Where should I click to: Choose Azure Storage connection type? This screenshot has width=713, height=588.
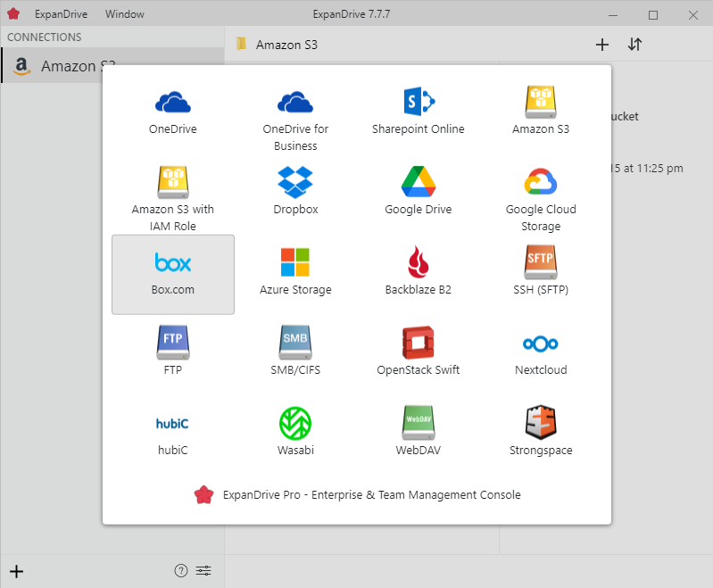[x=295, y=263]
